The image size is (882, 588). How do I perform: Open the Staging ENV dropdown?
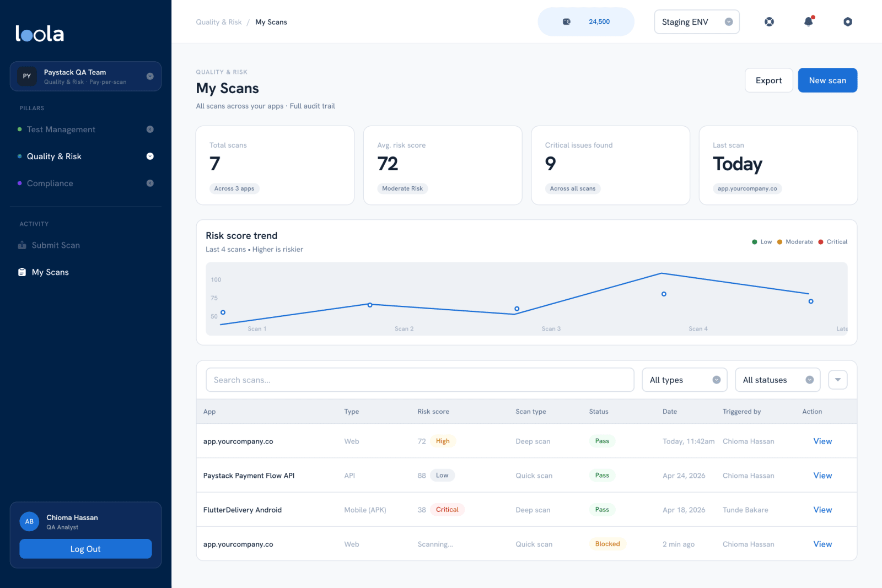(697, 22)
